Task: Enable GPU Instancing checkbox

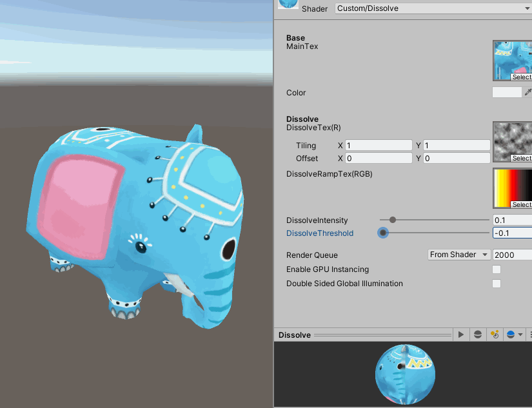Action: coord(497,269)
